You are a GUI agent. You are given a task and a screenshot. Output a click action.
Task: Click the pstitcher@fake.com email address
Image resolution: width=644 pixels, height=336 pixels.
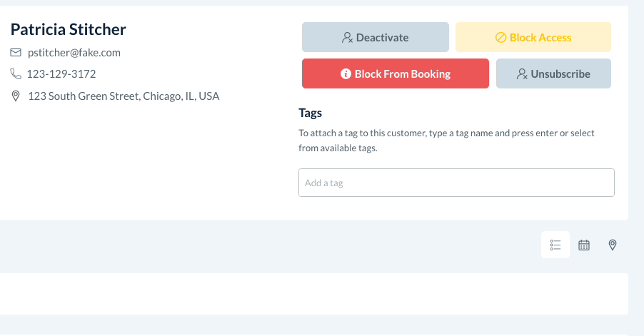coord(74,53)
